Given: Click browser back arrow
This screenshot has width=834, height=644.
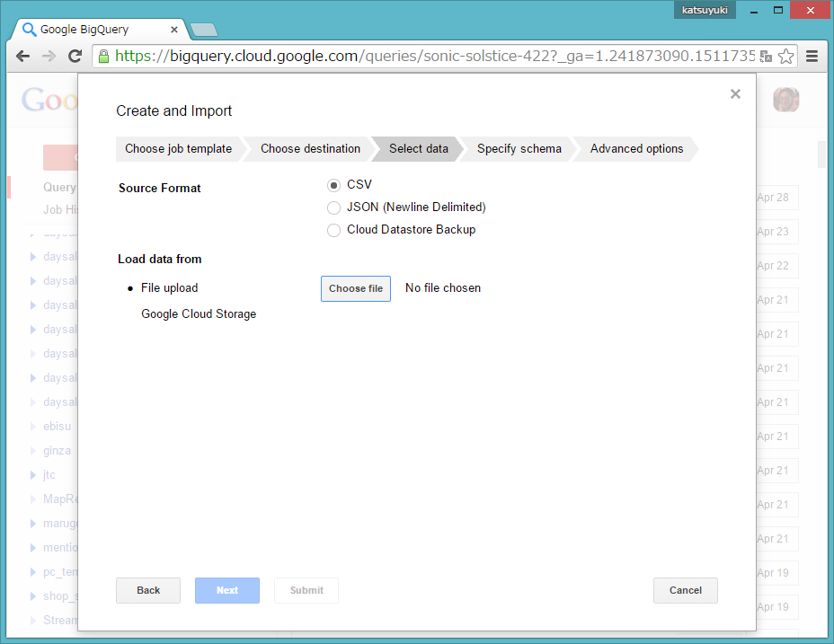Looking at the screenshot, I should coord(22,56).
